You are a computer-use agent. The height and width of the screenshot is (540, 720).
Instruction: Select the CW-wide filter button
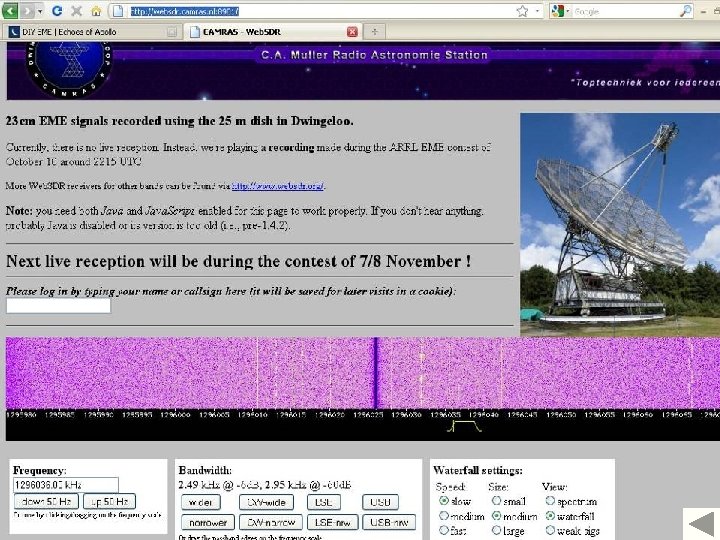click(266, 502)
